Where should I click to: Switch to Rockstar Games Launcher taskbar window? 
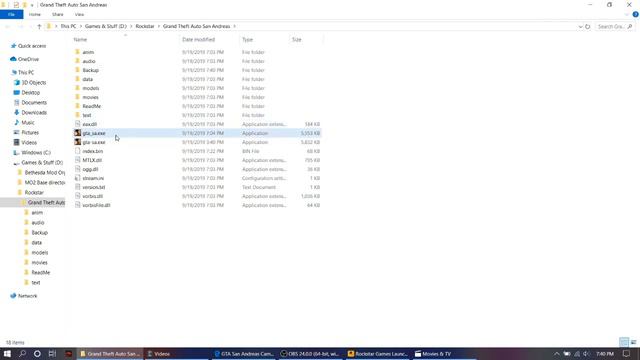tap(378, 354)
